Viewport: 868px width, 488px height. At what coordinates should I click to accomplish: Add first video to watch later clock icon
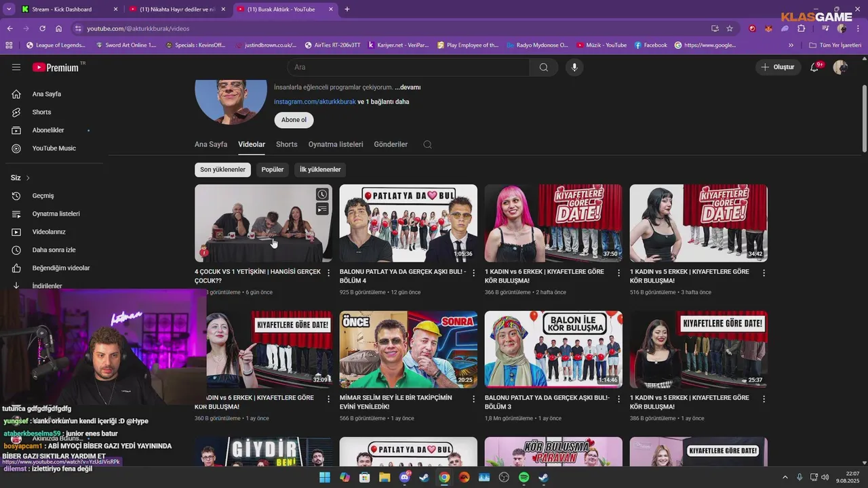point(322,195)
